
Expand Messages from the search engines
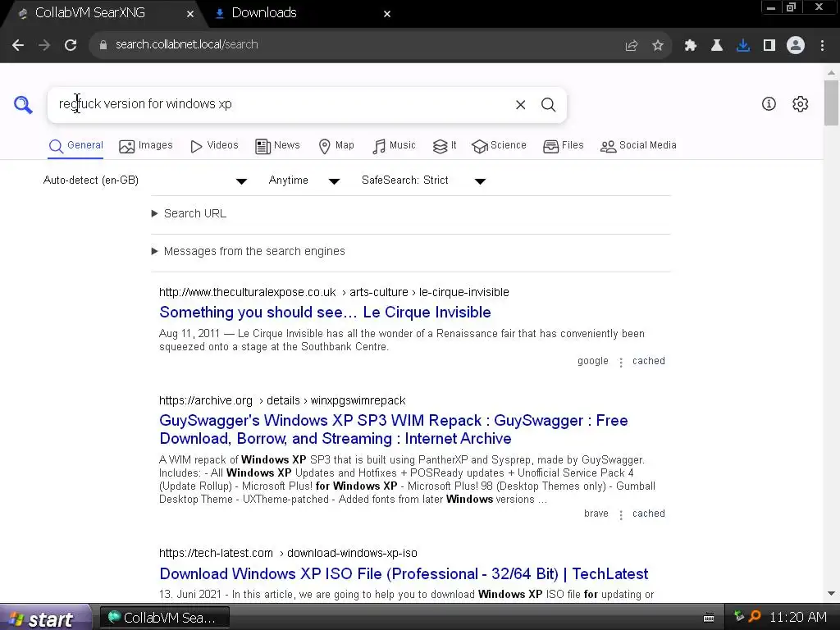[x=249, y=251]
